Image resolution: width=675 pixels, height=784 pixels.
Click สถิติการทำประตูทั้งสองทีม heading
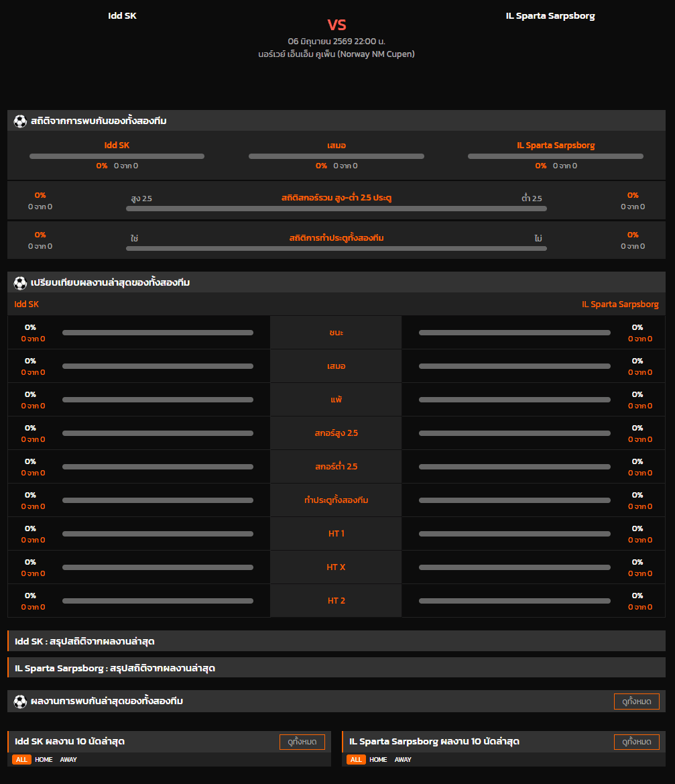click(336, 238)
